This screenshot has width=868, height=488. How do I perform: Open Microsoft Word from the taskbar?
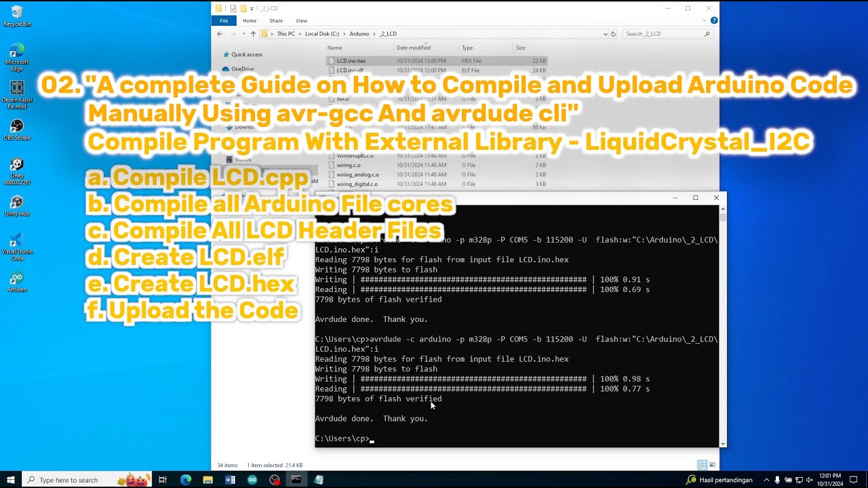tap(230, 480)
